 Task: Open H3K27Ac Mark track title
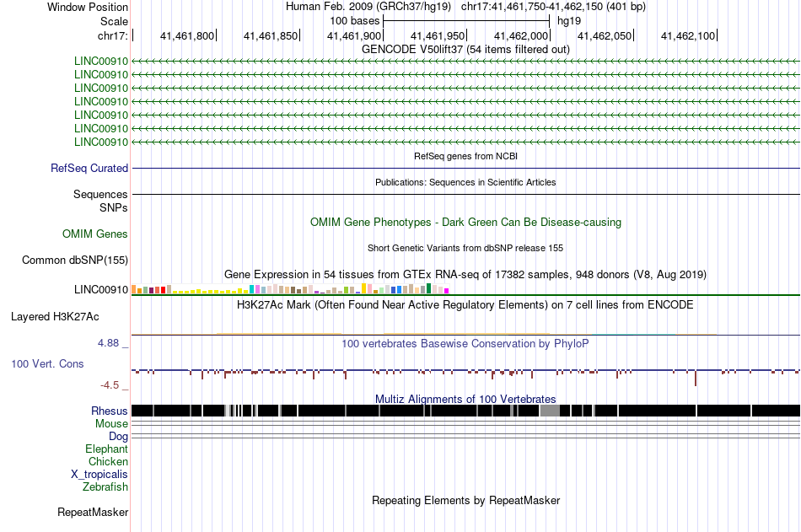[465, 305]
